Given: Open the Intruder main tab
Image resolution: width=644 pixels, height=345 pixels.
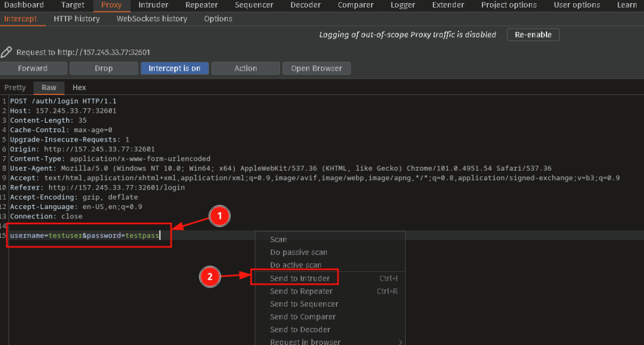Looking at the screenshot, I should click(x=153, y=5).
